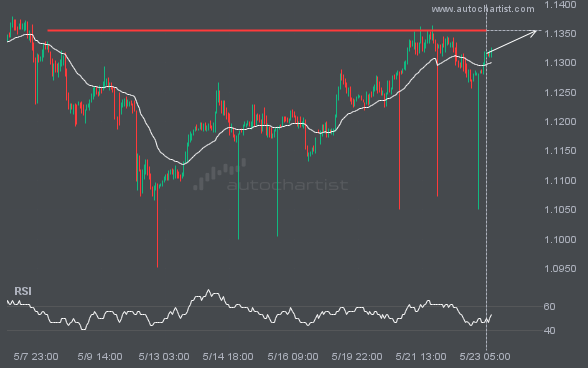Click the 1.1150 price axis label

click(x=560, y=151)
